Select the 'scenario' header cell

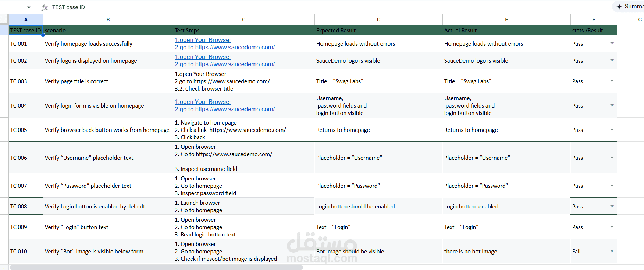(x=108, y=30)
